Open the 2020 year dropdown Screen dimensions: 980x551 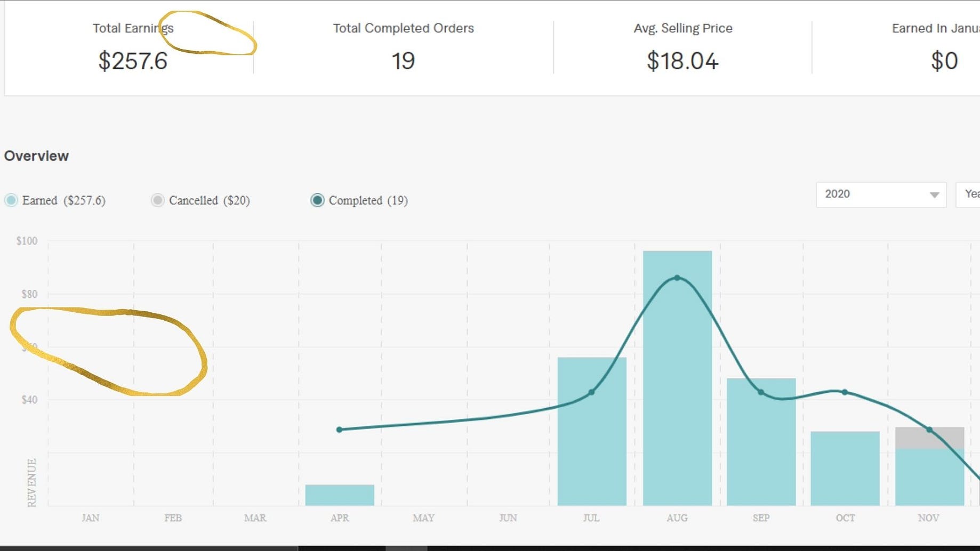[880, 195]
